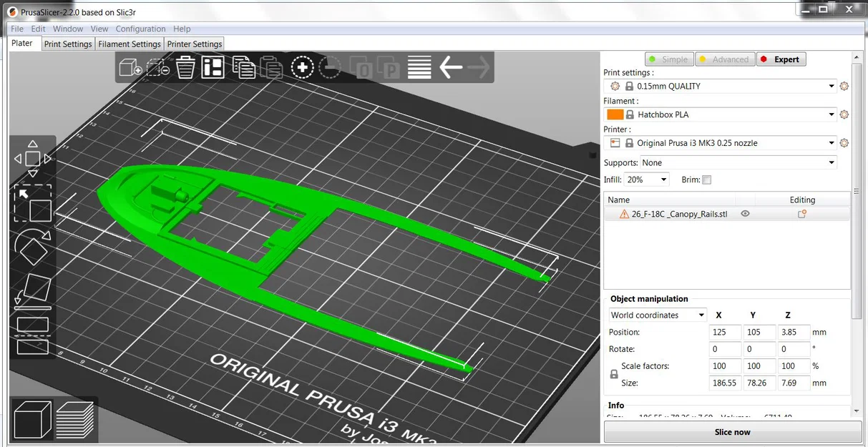
Task: Click the right panel vertical scrollbar
Action: point(857,232)
